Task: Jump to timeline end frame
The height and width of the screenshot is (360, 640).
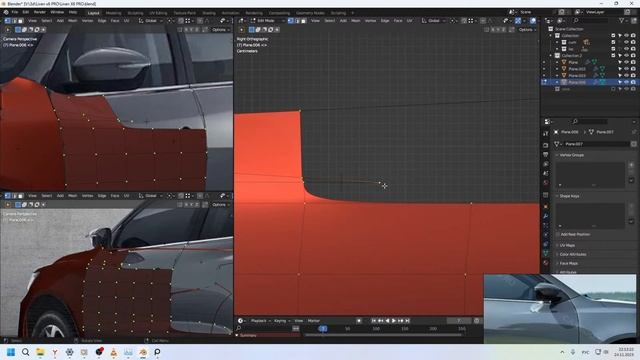Action: click(x=407, y=321)
